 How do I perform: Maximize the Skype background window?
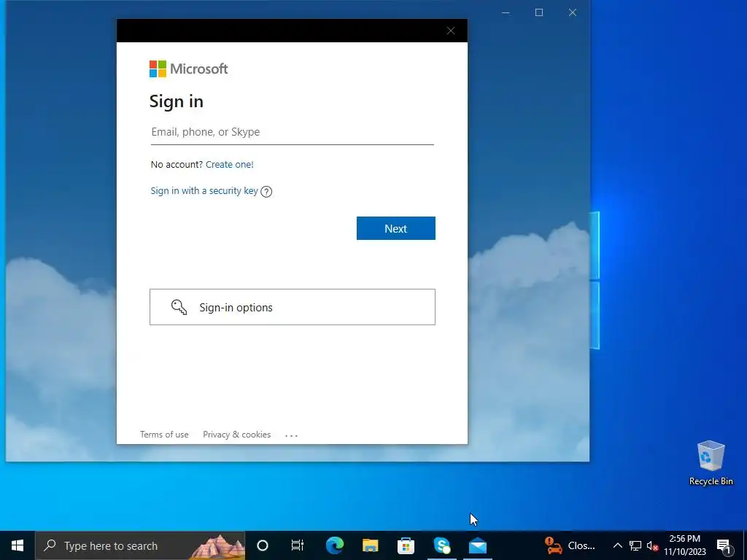click(x=539, y=13)
